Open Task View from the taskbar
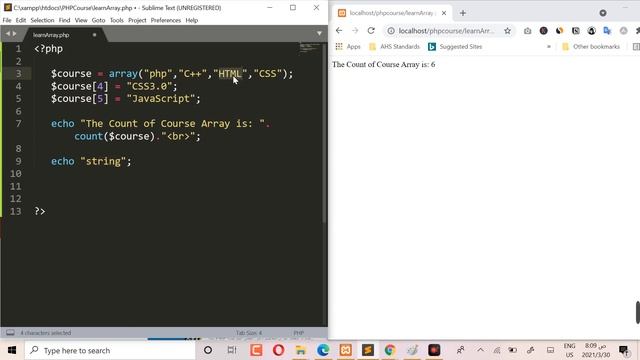The width and height of the screenshot is (640, 360). coord(232,350)
